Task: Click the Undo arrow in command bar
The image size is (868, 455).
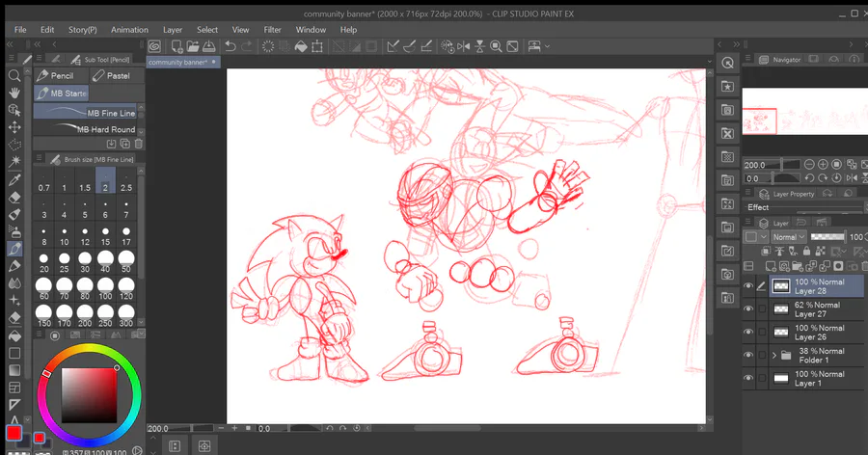Action: (x=231, y=46)
